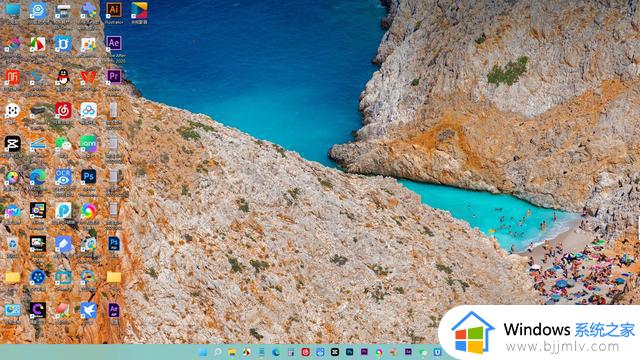Open the purple 'C' on black desktop icon
Screen dimensions: 640x360
tap(38, 311)
